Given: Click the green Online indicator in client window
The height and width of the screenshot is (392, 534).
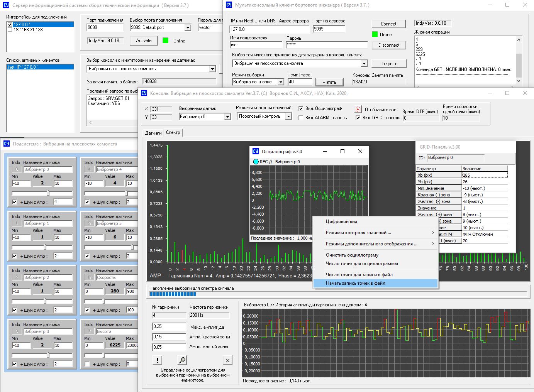Looking at the screenshot, I should [x=375, y=34].
